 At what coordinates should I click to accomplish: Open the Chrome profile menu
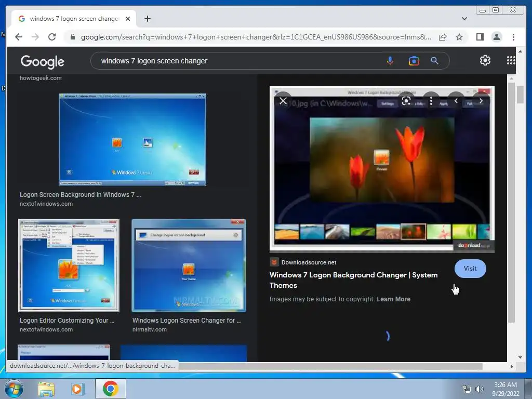click(x=497, y=37)
